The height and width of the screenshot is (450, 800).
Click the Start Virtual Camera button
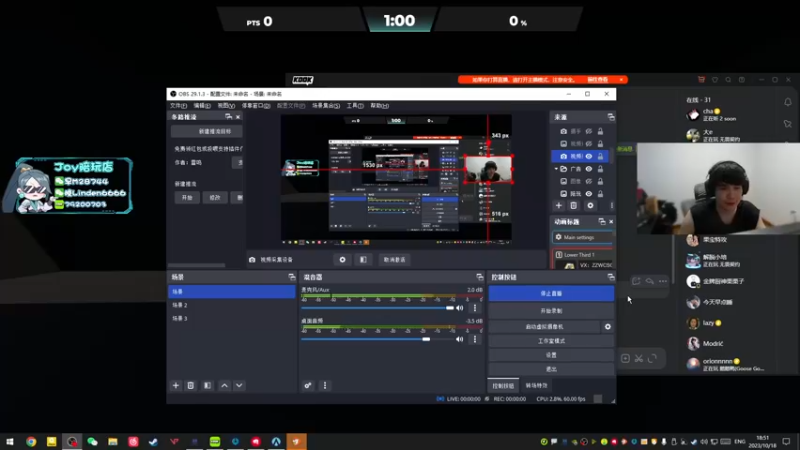(x=544, y=327)
